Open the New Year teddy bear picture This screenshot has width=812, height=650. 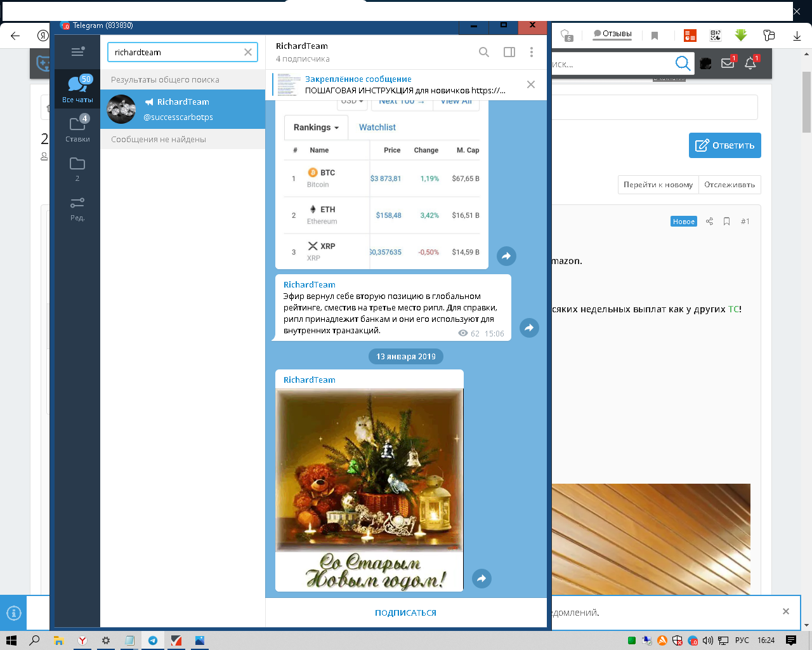[x=369, y=489]
